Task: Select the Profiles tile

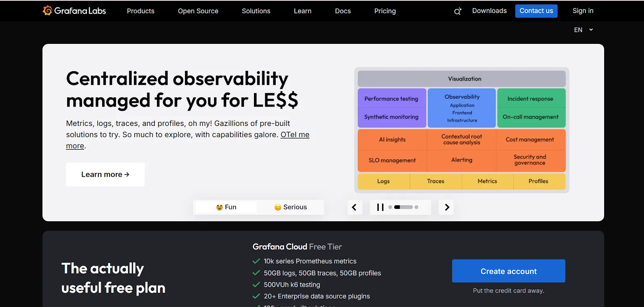Action: point(539,181)
